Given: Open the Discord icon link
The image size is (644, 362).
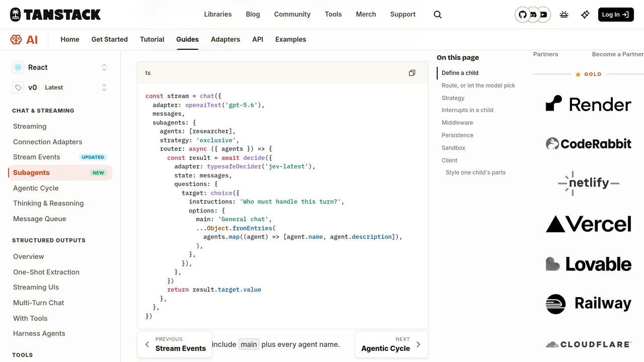Looking at the screenshot, I should 533,15.
